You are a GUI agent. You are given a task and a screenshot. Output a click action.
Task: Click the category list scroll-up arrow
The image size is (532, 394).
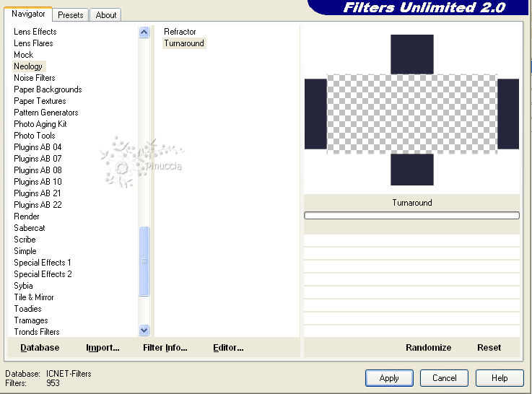click(x=144, y=32)
